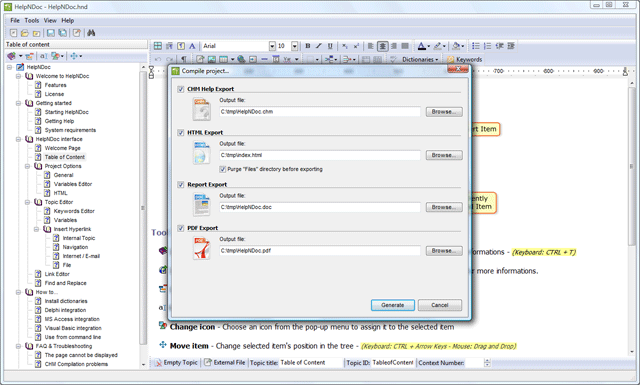Screen dimensions: 640x385
Task: Click the CHM output file path field
Action: point(320,112)
